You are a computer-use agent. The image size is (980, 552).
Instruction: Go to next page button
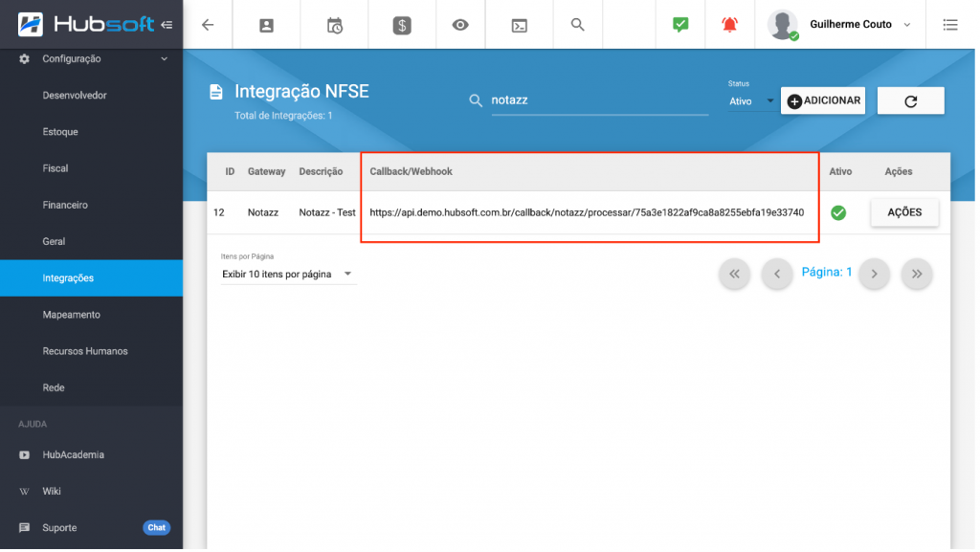click(875, 274)
